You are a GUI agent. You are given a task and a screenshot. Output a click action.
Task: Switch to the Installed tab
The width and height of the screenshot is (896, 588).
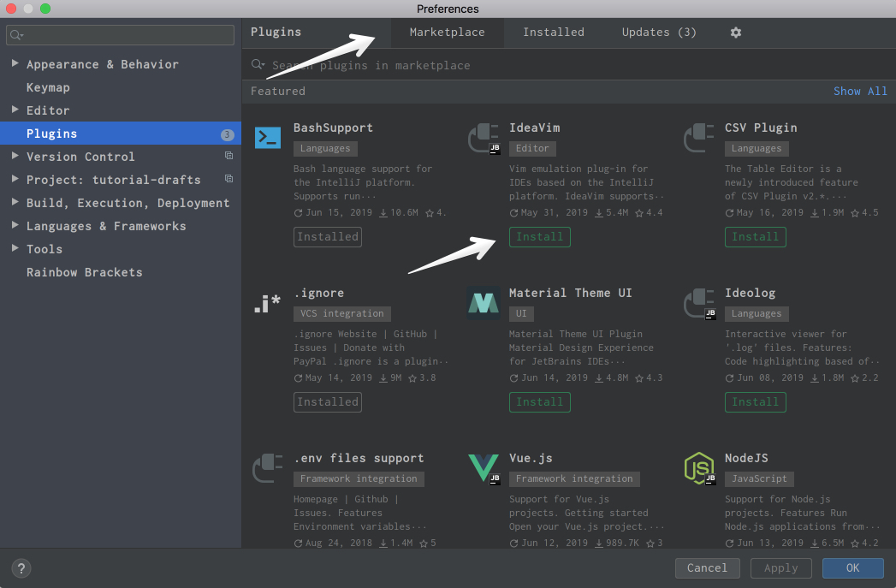click(554, 33)
